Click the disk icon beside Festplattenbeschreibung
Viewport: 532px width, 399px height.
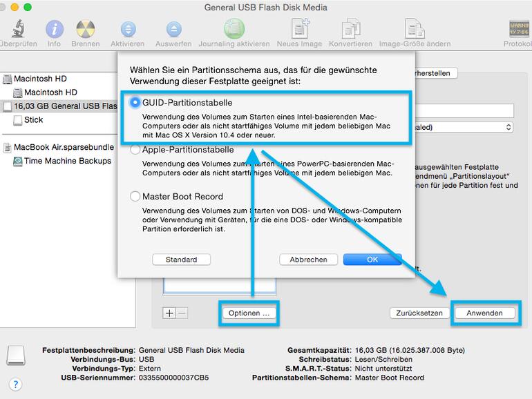point(16,356)
